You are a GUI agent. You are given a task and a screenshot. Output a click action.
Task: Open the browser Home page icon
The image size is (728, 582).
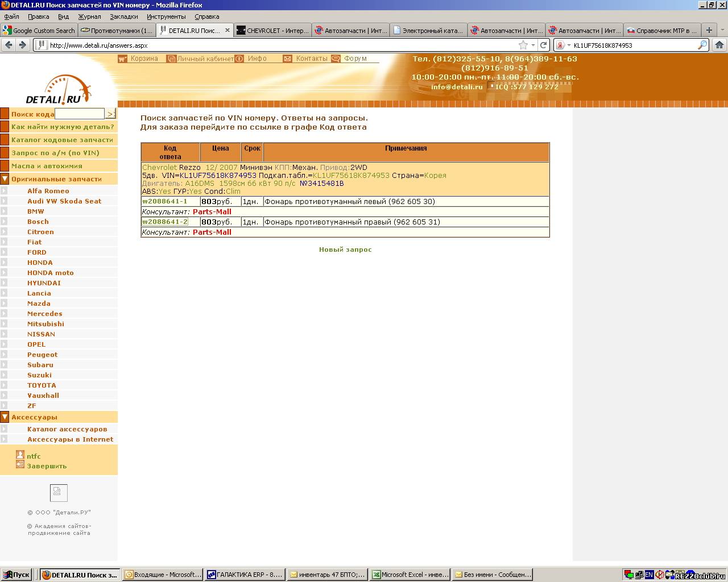[719, 45]
